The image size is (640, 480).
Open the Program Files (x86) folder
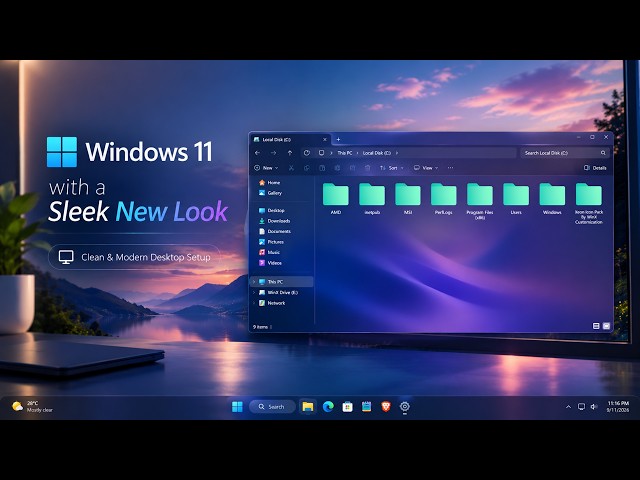click(480, 201)
